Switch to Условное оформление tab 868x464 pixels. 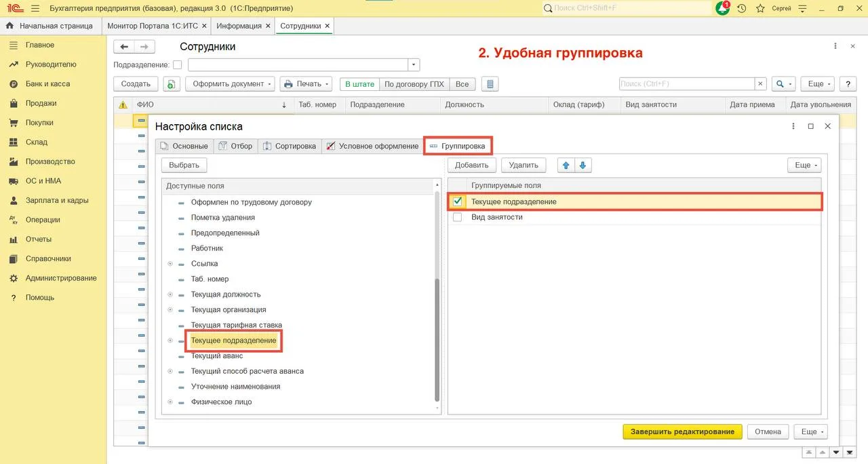[x=372, y=146]
